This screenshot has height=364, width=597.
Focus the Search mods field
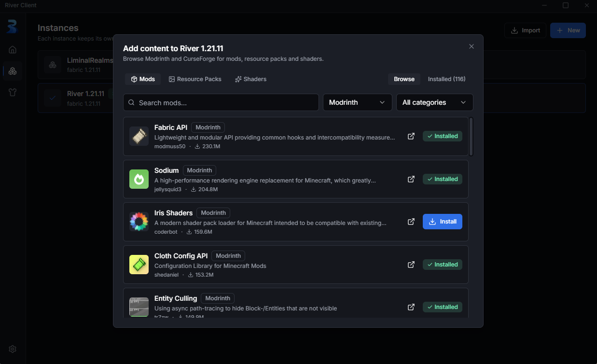tap(221, 102)
